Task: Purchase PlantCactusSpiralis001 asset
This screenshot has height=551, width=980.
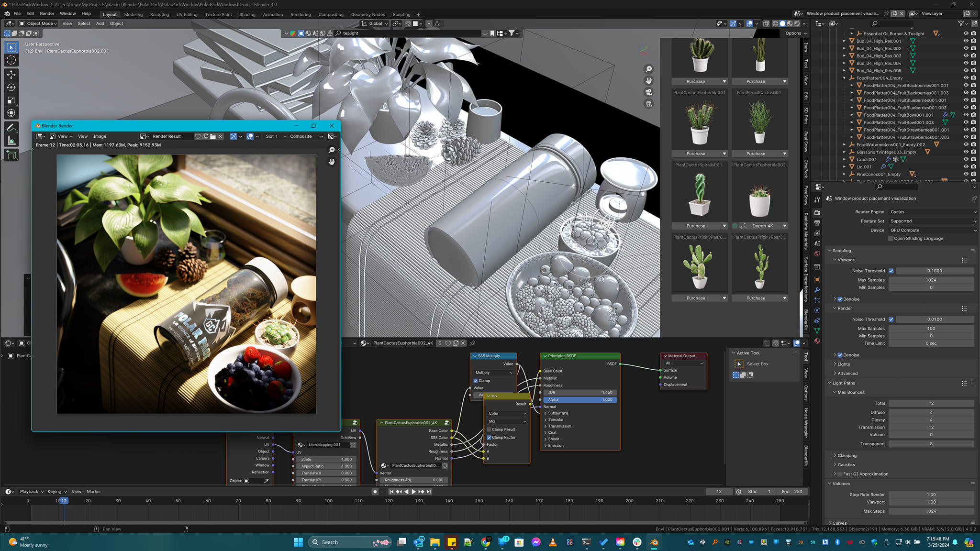Action: (x=696, y=226)
